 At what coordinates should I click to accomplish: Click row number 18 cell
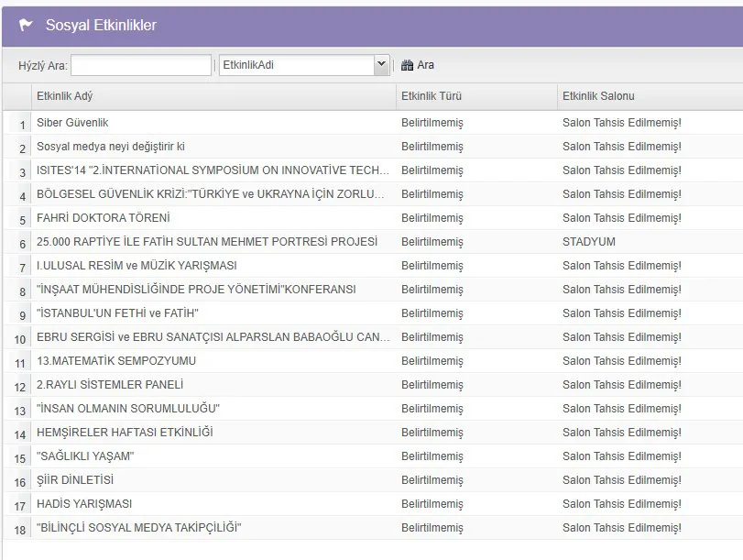tap(20, 529)
